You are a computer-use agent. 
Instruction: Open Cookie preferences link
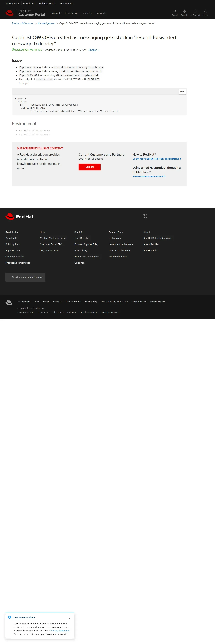coord(109,312)
